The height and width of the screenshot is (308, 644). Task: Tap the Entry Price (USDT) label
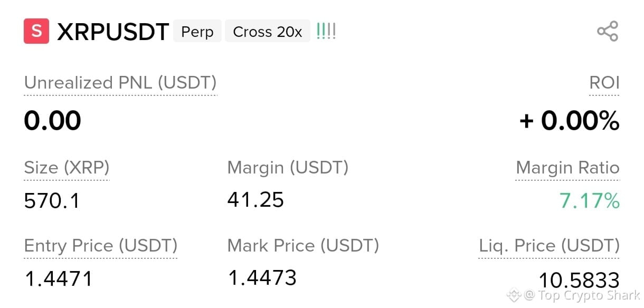(x=100, y=246)
